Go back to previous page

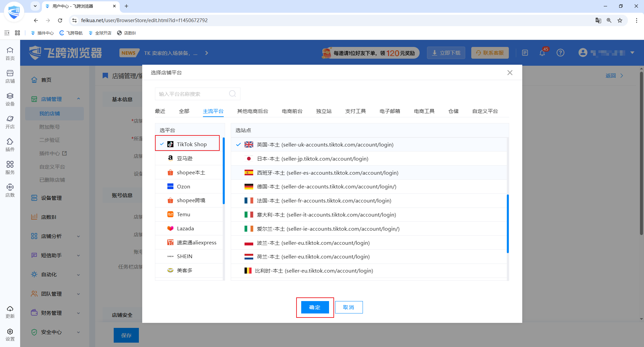pyautogui.click(x=36, y=20)
